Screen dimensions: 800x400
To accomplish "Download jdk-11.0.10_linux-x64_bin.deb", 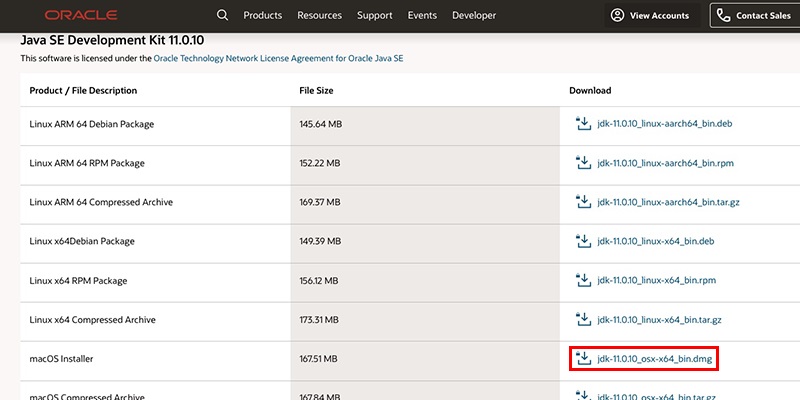I will 656,241.
